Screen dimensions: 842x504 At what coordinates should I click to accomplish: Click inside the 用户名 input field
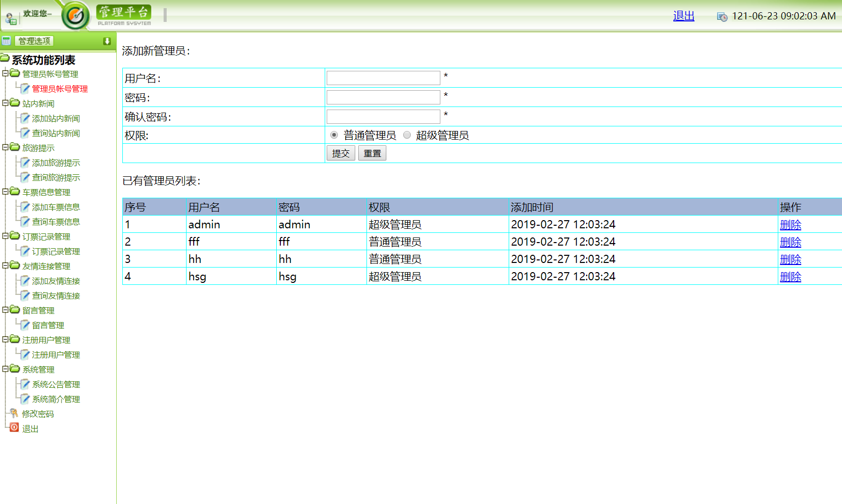click(383, 77)
